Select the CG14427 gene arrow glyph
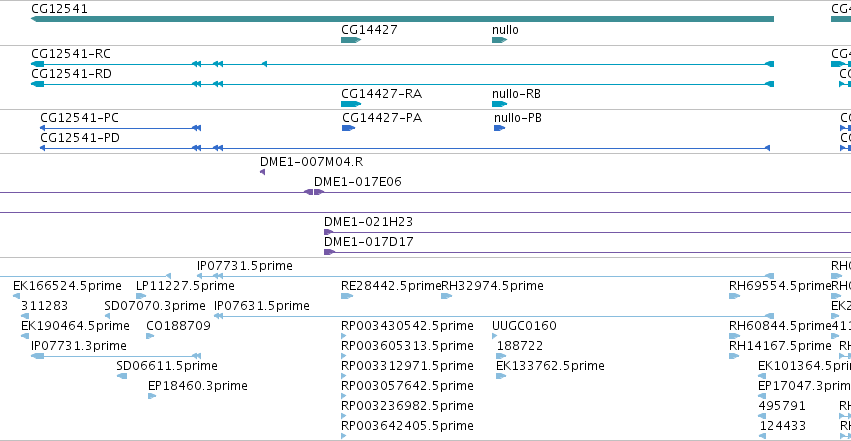 351,40
